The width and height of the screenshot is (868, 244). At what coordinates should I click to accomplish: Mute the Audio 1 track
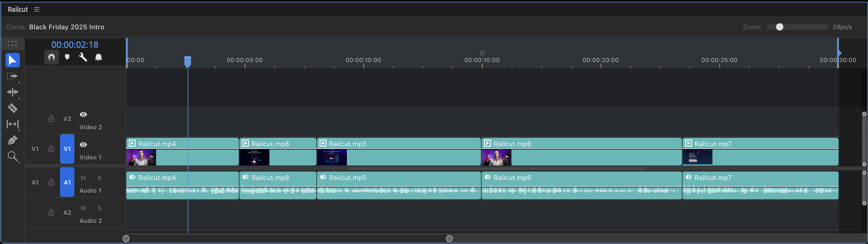[x=83, y=178]
